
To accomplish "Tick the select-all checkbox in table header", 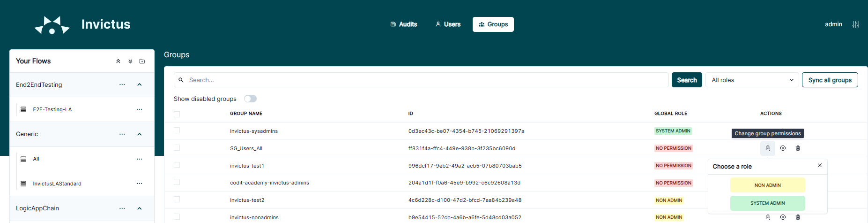I will tap(177, 114).
